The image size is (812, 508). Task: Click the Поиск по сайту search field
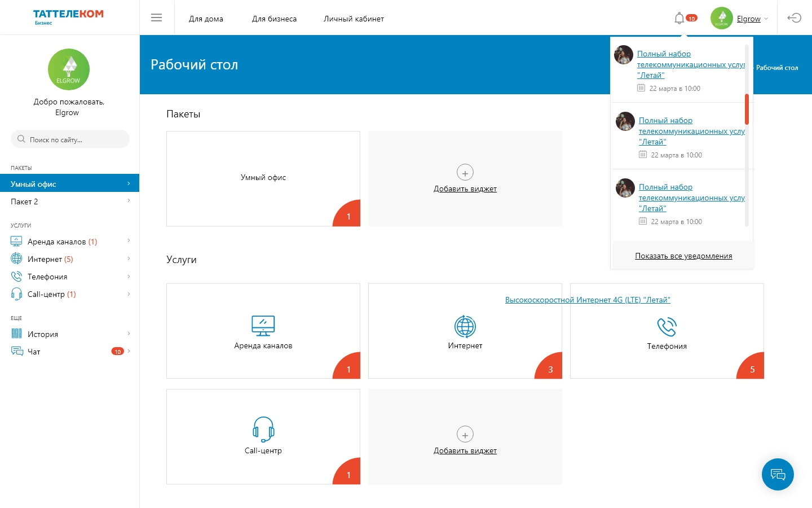pos(70,139)
